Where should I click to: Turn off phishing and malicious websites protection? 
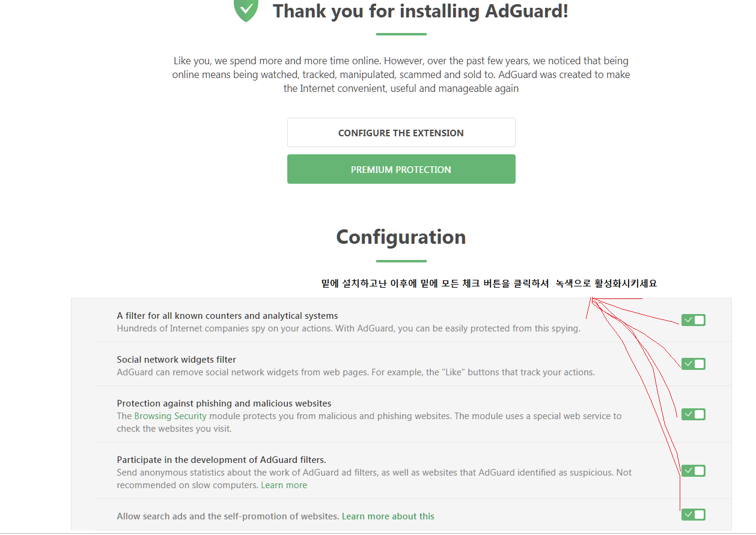click(x=693, y=414)
